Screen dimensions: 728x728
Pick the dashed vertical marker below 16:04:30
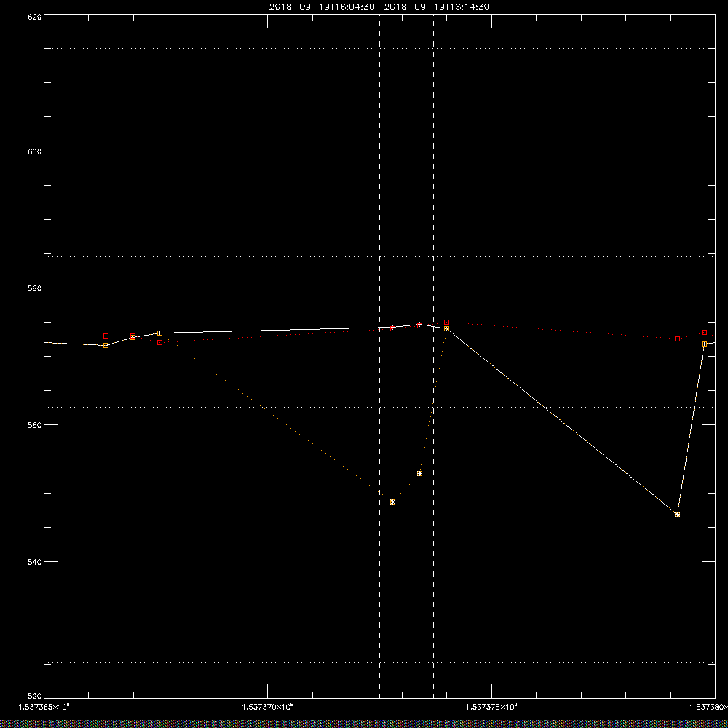coord(380,356)
